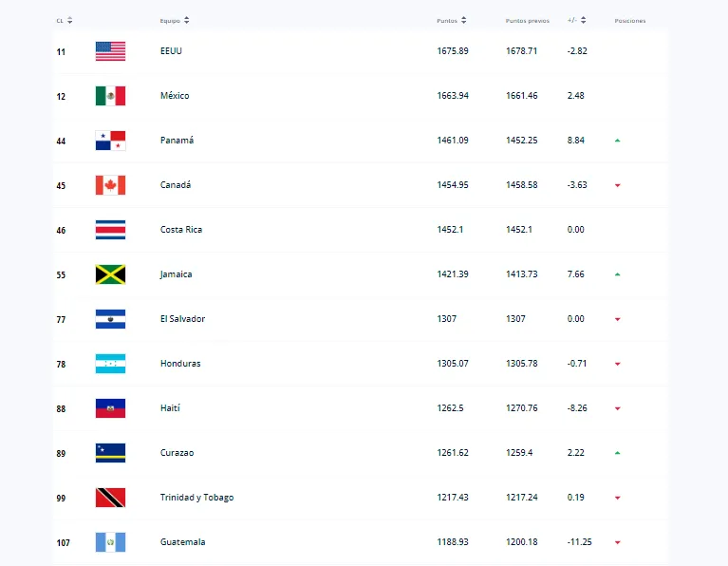Click Panamá's green up-arrow position indicator
Image resolution: width=728 pixels, height=566 pixels.
coord(617,141)
